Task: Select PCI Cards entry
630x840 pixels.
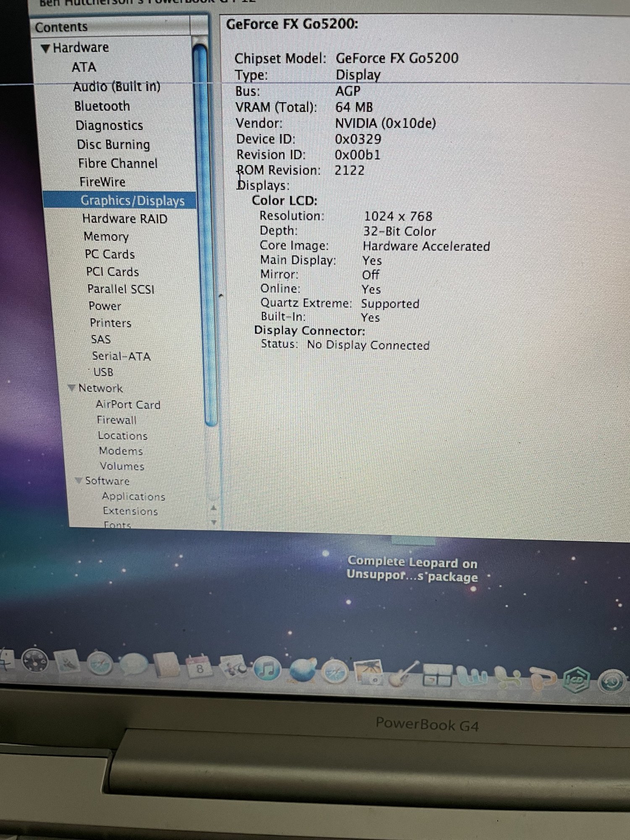Action: [113, 272]
